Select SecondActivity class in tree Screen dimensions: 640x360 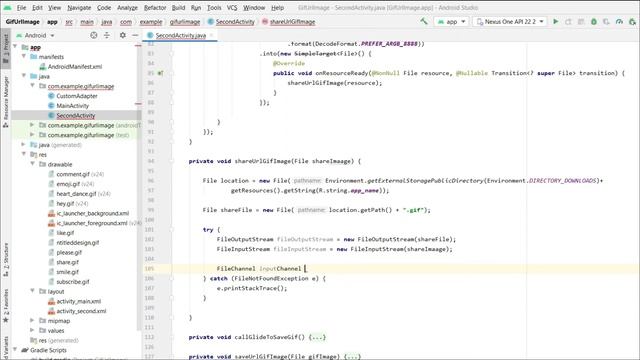coord(71,116)
